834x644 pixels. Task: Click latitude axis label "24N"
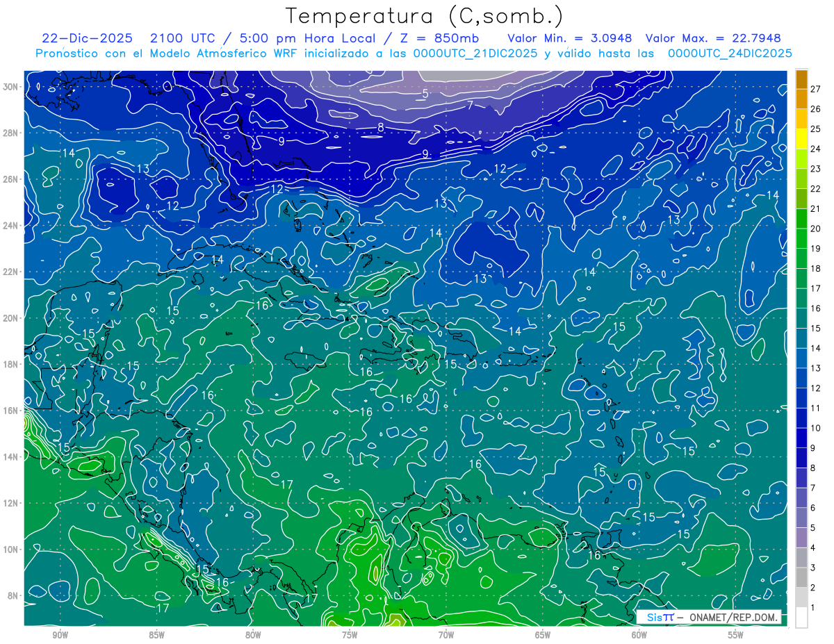point(11,226)
